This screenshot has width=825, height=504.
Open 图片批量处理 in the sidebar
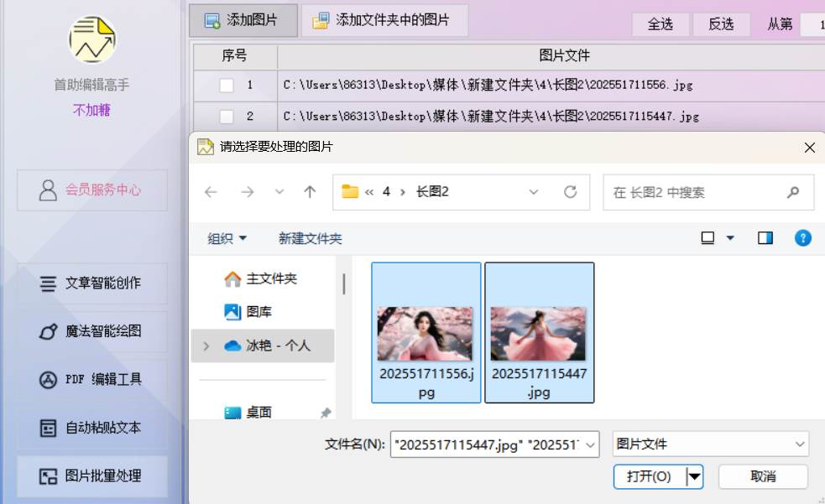coord(92,476)
